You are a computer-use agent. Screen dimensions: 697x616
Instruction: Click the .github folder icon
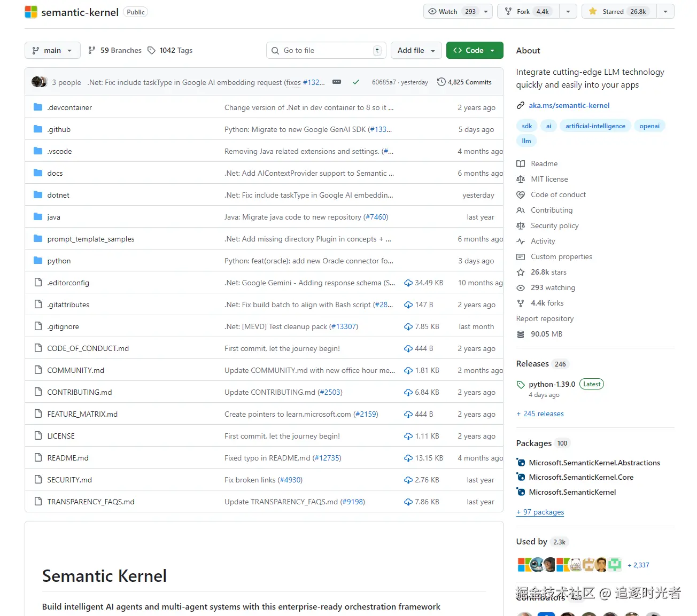point(38,129)
